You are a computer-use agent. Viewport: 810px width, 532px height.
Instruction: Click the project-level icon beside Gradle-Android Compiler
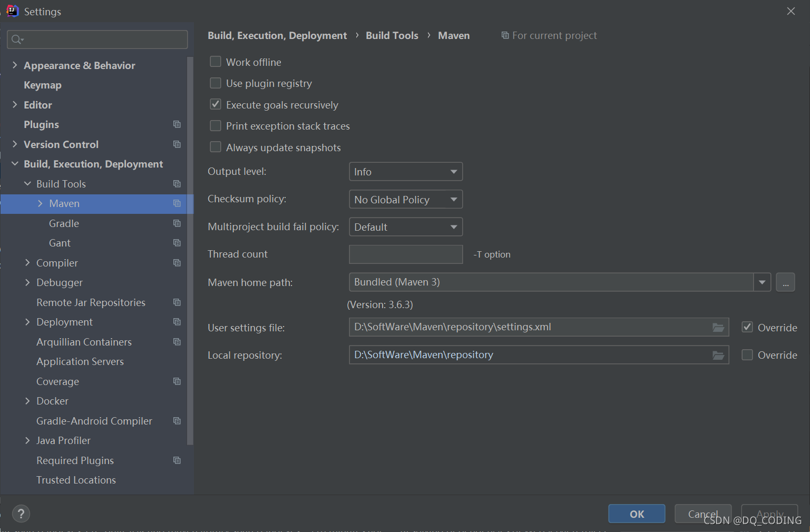[177, 421]
